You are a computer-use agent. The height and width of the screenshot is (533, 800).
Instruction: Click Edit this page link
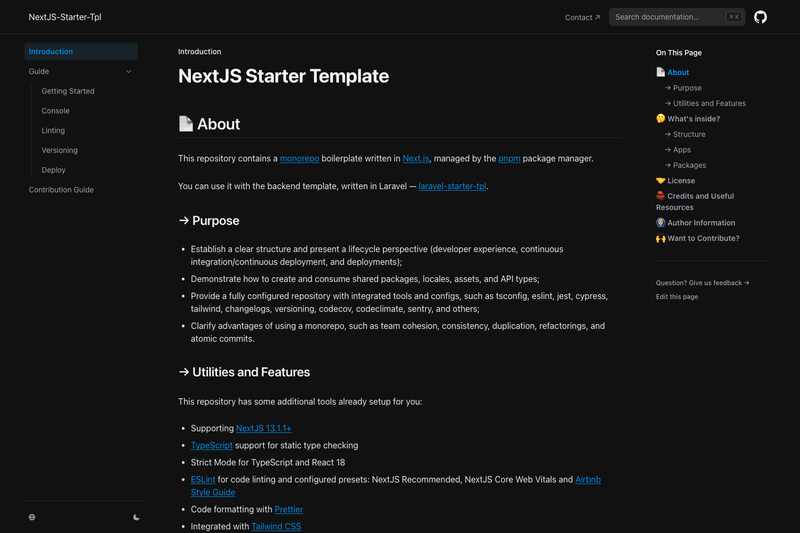pyautogui.click(x=677, y=296)
